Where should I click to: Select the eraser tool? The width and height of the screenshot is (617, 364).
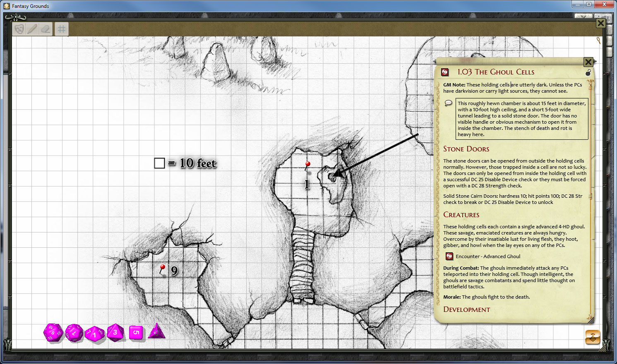click(46, 29)
